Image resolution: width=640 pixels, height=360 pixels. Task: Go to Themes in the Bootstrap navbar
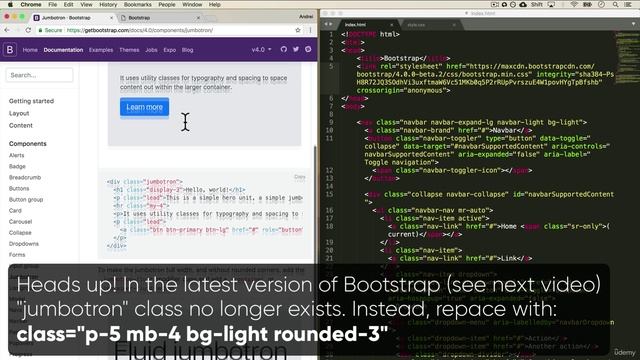click(x=129, y=50)
